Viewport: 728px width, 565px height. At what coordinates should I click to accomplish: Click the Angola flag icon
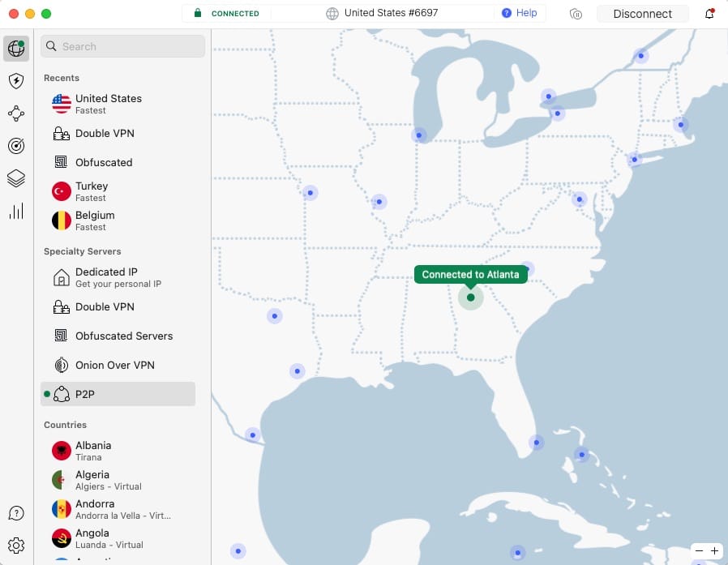[62, 538]
